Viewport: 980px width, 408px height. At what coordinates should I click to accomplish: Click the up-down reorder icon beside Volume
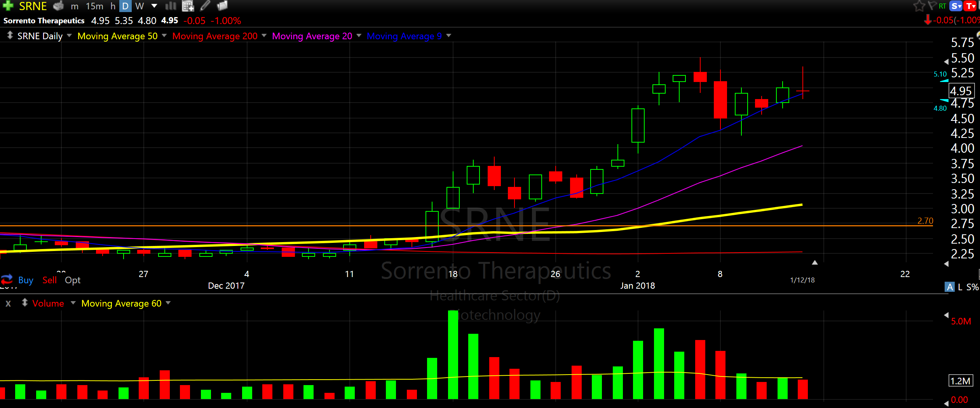(x=24, y=302)
